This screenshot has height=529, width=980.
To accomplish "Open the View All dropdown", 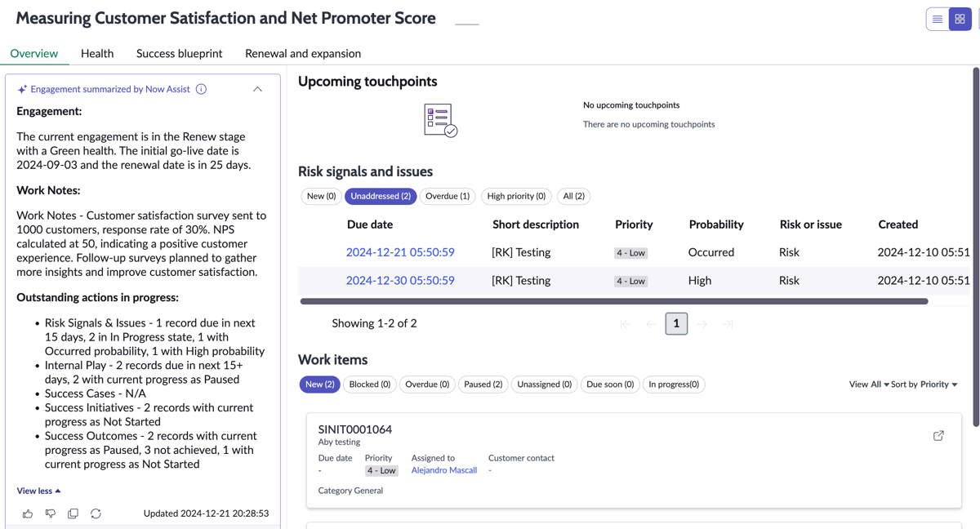I will pyautogui.click(x=869, y=385).
